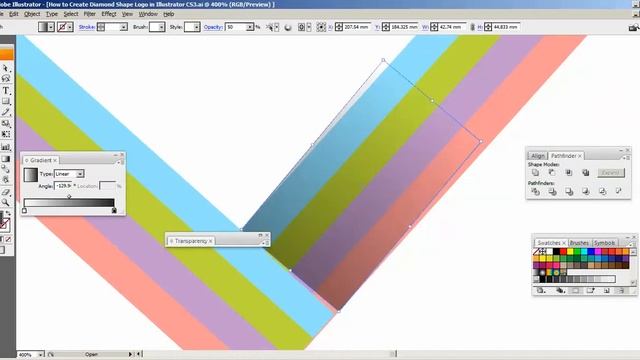Click the Minus Back pathfinder icon
640x360 pixels.
point(619,191)
